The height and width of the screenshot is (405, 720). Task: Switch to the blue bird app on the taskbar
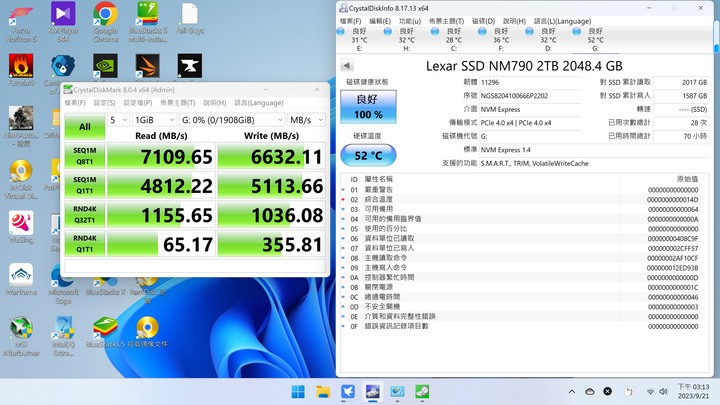point(348,392)
